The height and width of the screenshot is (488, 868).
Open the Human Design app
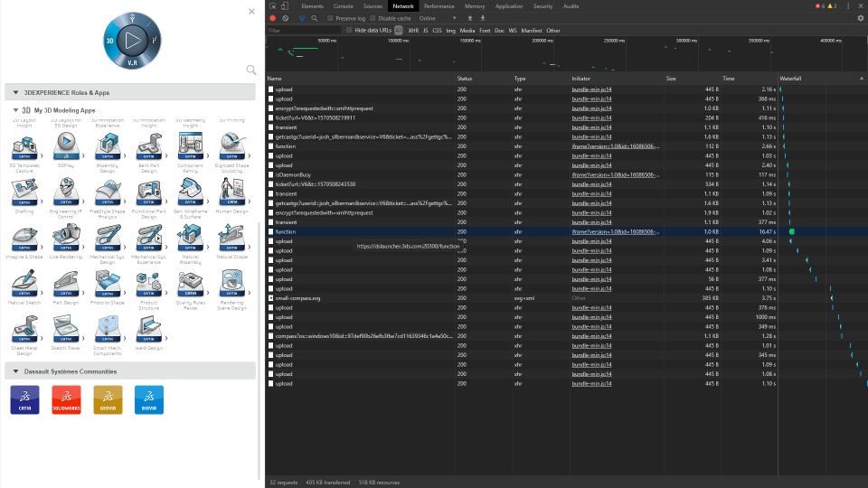pos(232,192)
